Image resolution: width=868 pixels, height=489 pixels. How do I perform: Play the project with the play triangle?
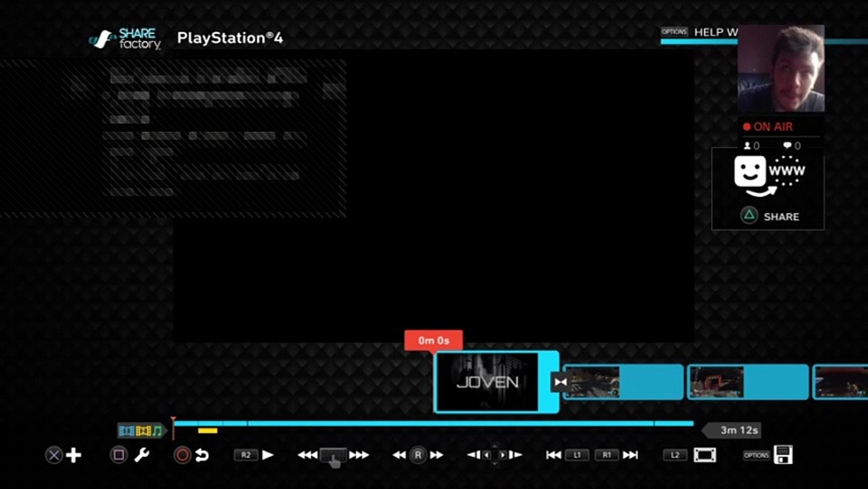(x=268, y=455)
